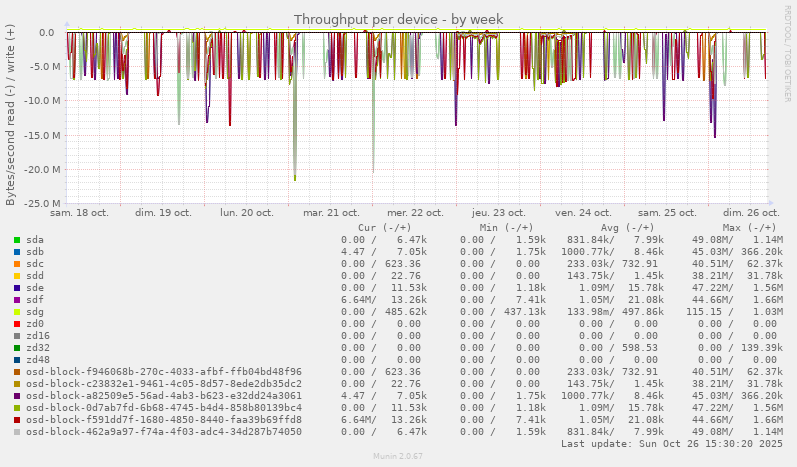The image size is (797, 467).
Task: Click the blue sdb legend color square
Action: pyautogui.click(x=17, y=252)
